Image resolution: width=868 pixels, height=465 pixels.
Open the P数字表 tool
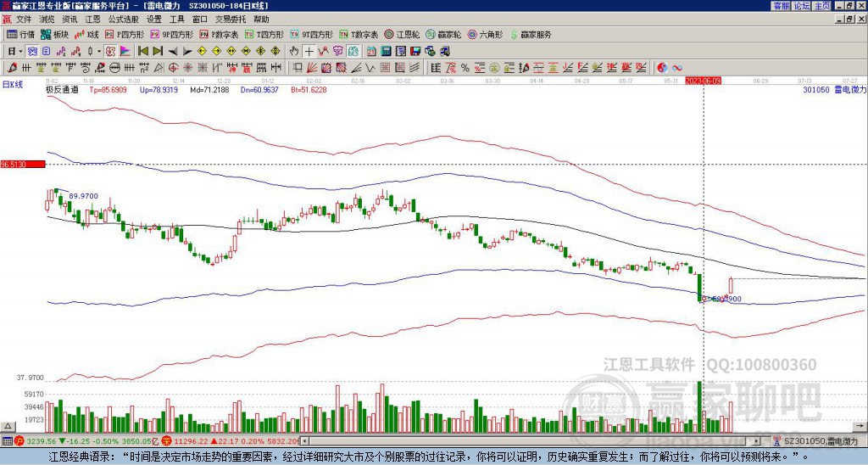(219, 34)
